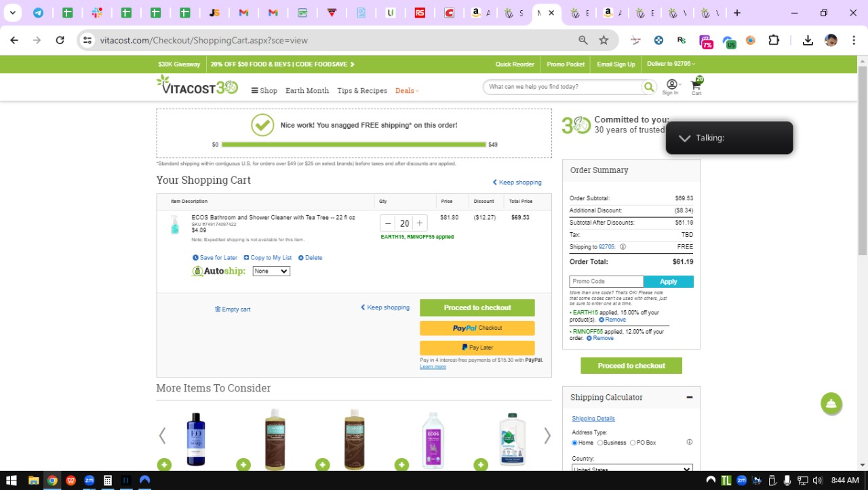Click Copy to My List link
The height and width of the screenshot is (490, 868).
268,258
